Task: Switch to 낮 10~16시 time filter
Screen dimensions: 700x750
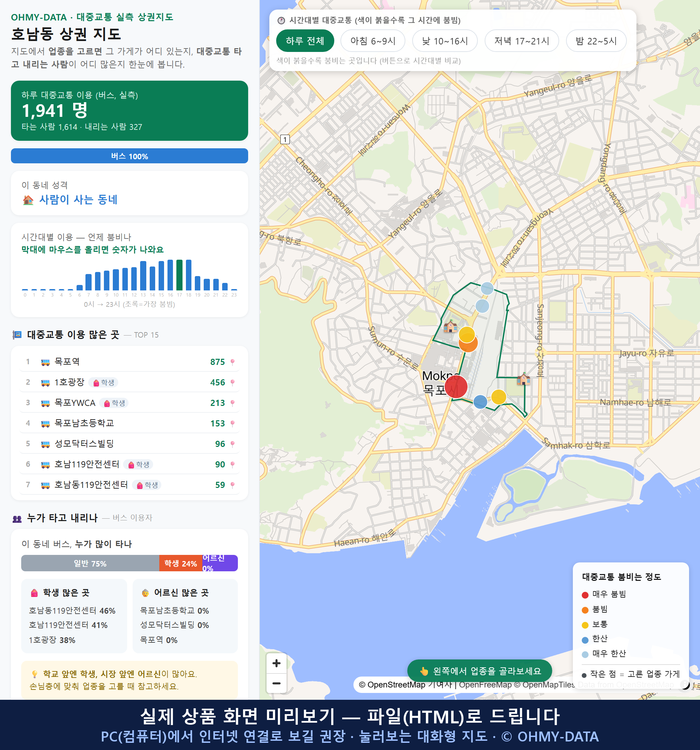Action: (x=445, y=41)
